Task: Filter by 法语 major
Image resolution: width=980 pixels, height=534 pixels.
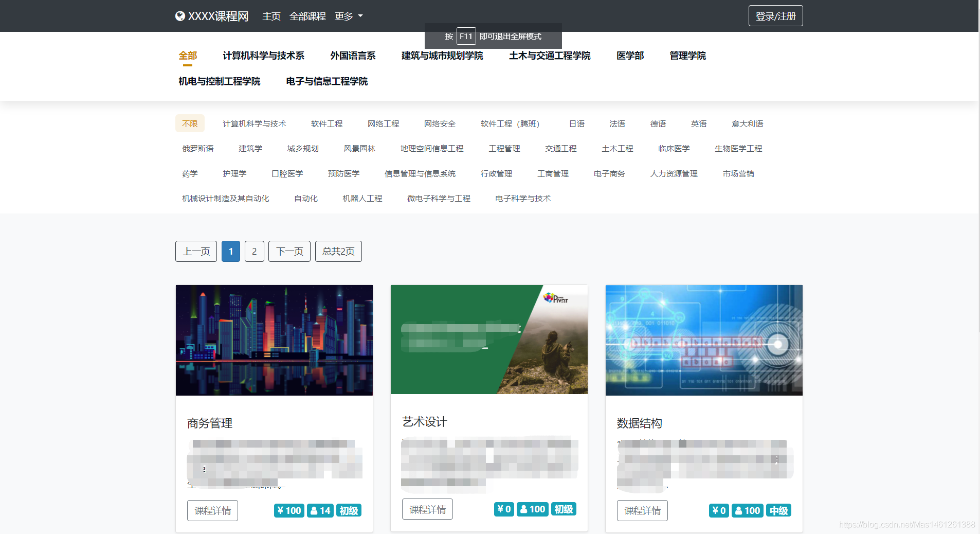Action: [618, 123]
